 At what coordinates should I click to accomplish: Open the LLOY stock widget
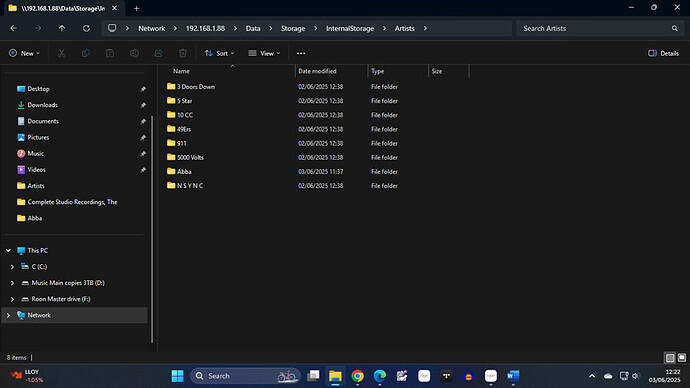click(26, 376)
